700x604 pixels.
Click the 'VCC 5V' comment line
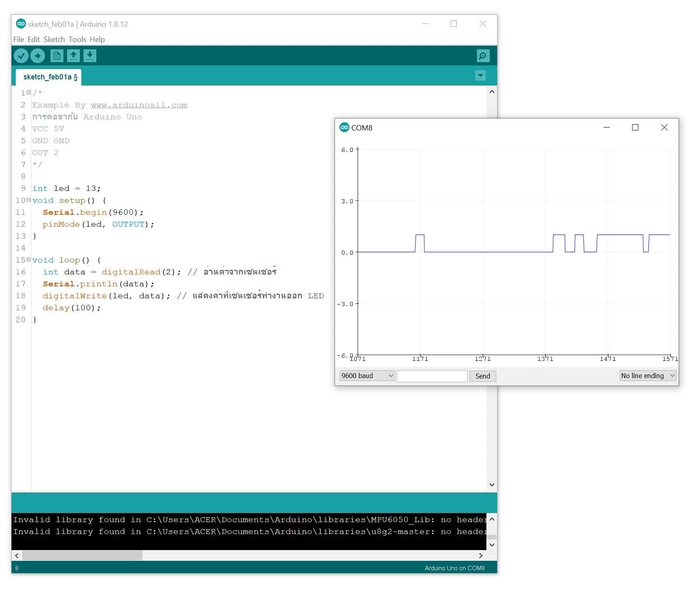point(48,129)
